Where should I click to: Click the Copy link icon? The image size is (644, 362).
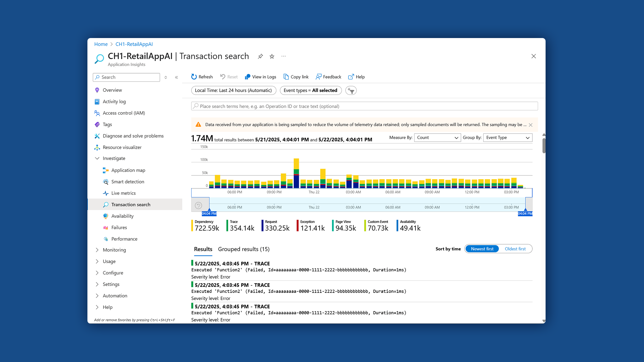[286, 77]
